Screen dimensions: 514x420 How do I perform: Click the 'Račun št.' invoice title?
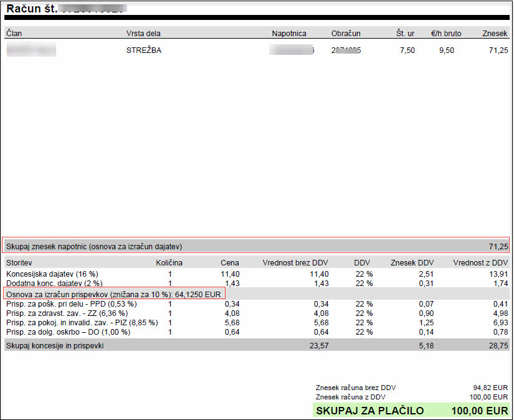coord(32,9)
